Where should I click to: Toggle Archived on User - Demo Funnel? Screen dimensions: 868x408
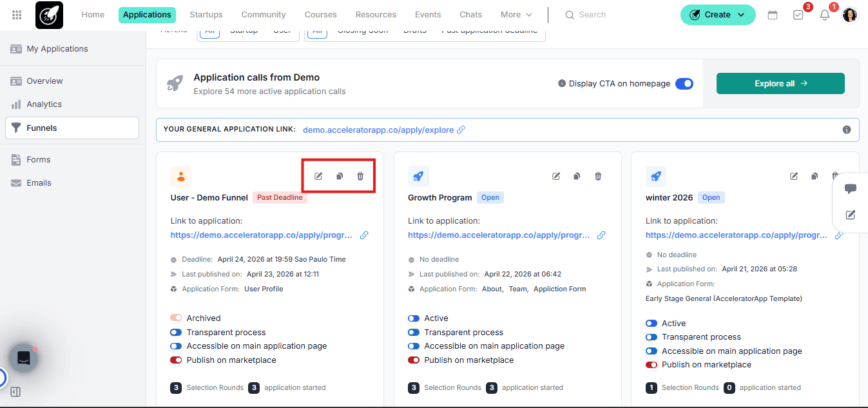click(176, 318)
